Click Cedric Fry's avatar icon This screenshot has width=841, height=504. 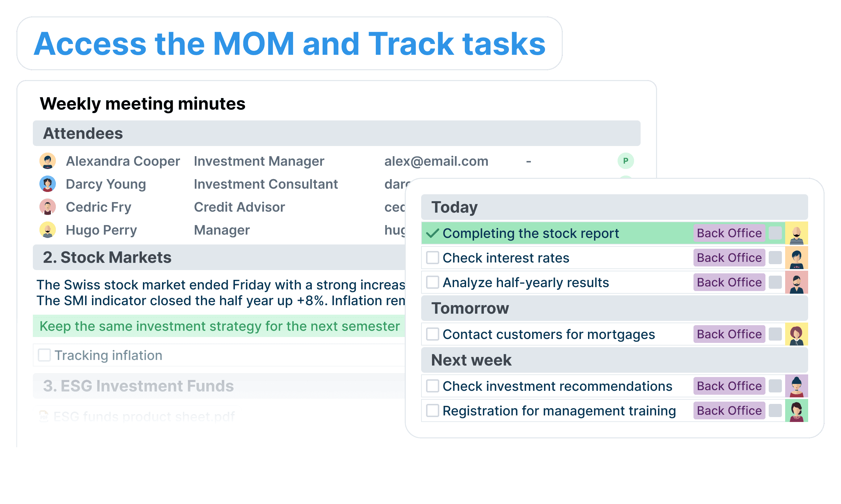tap(48, 207)
